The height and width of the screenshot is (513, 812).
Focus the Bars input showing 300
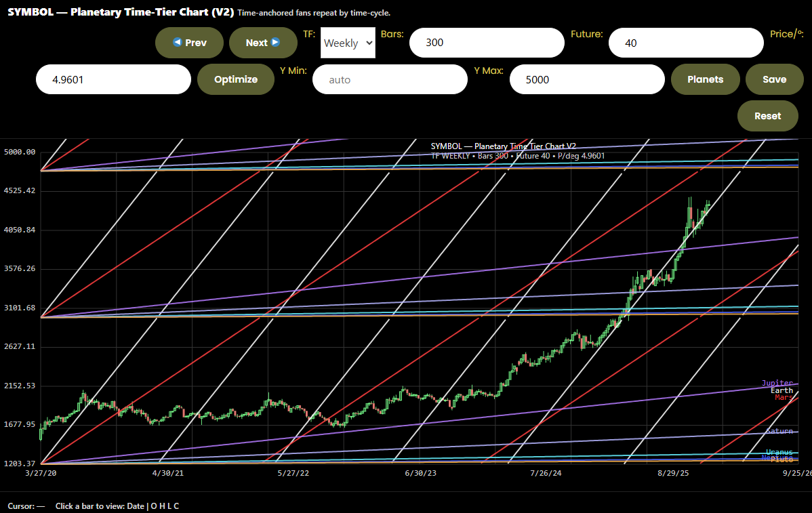[x=487, y=43]
